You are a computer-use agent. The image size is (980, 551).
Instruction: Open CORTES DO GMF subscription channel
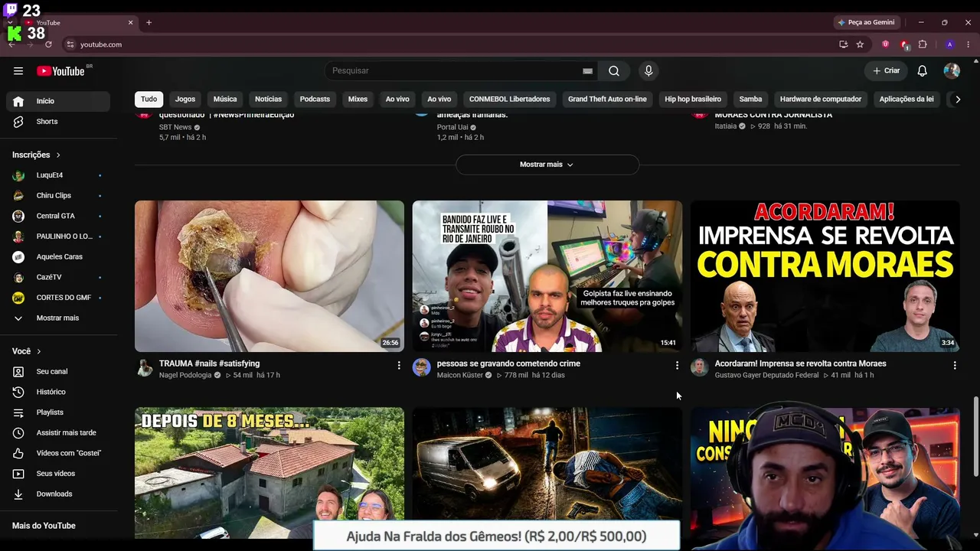(58, 298)
